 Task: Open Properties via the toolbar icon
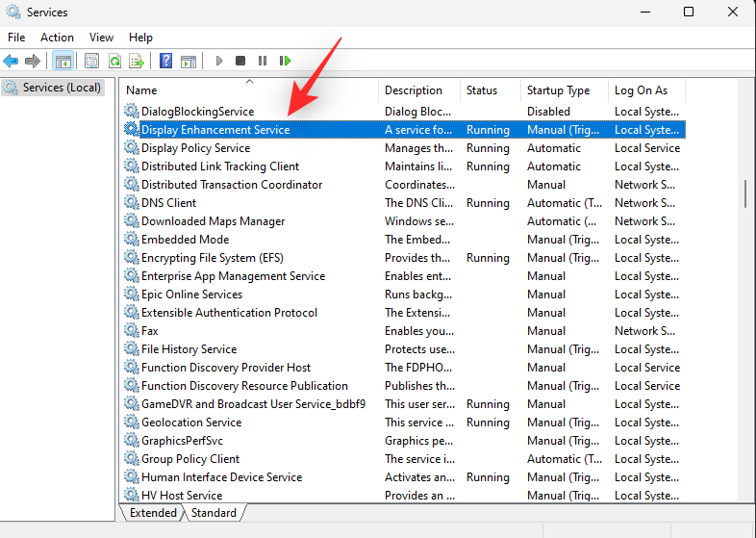point(92,61)
